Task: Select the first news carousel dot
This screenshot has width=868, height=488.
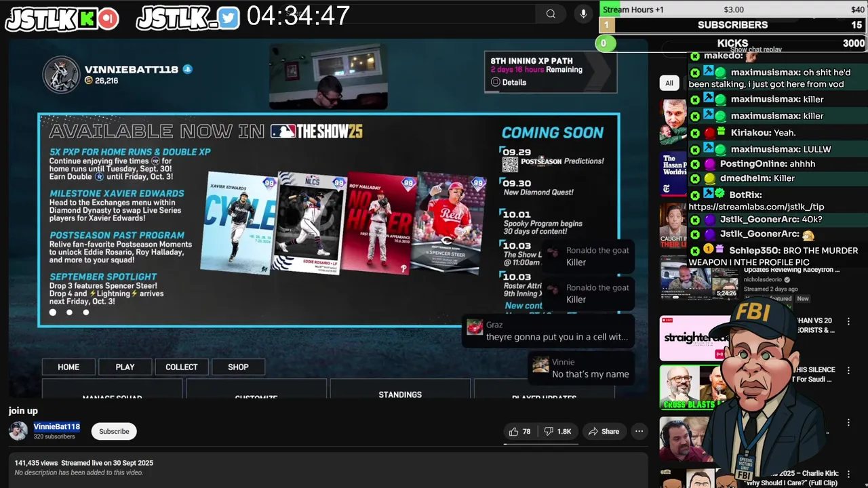Action: [x=53, y=312]
